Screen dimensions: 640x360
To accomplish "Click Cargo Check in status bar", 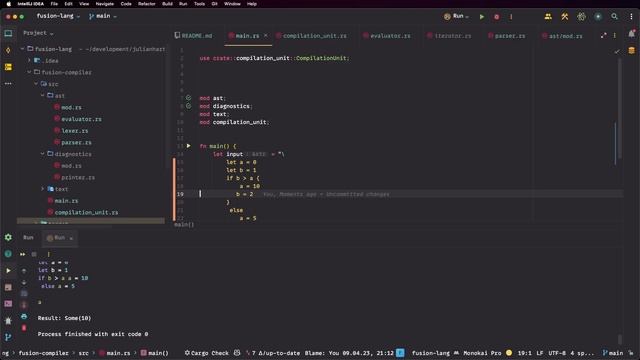I will 207,353.
